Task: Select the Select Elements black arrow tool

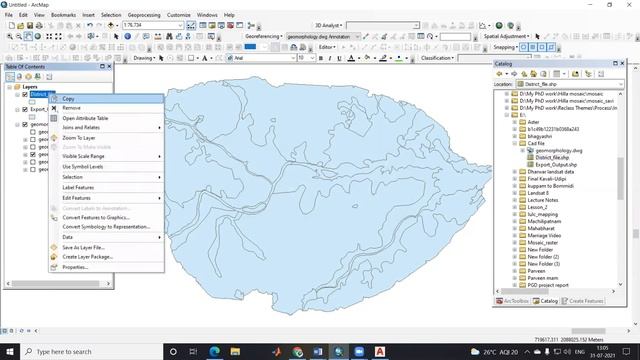Action: (x=116, y=36)
